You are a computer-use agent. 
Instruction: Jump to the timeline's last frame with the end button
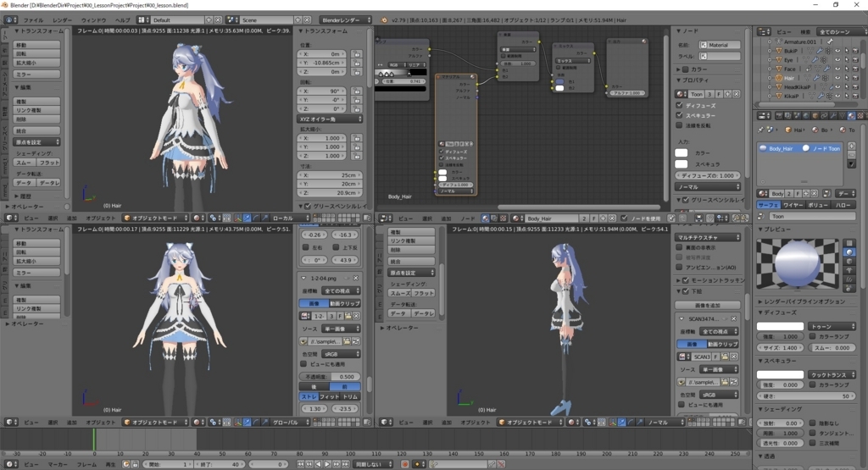(345, 464)
